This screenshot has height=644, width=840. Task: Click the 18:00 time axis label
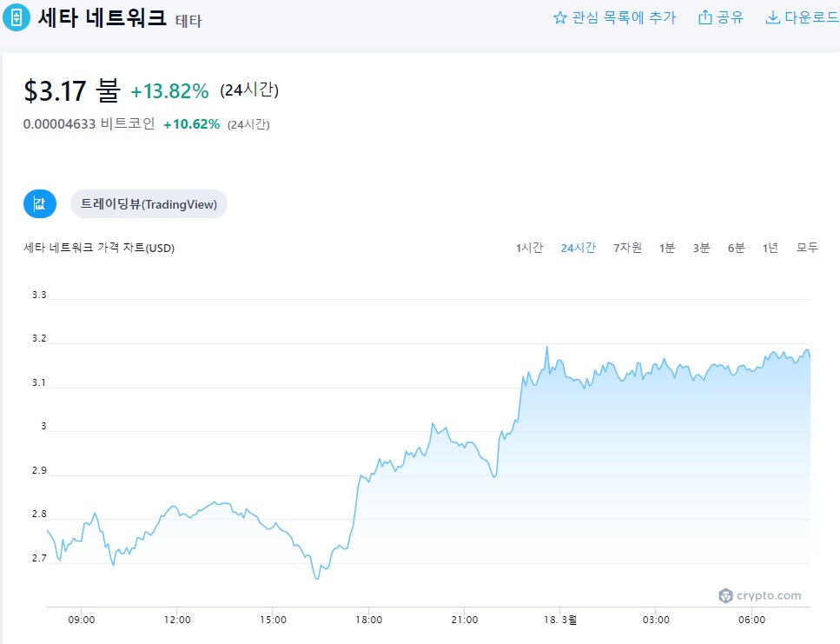368,620
